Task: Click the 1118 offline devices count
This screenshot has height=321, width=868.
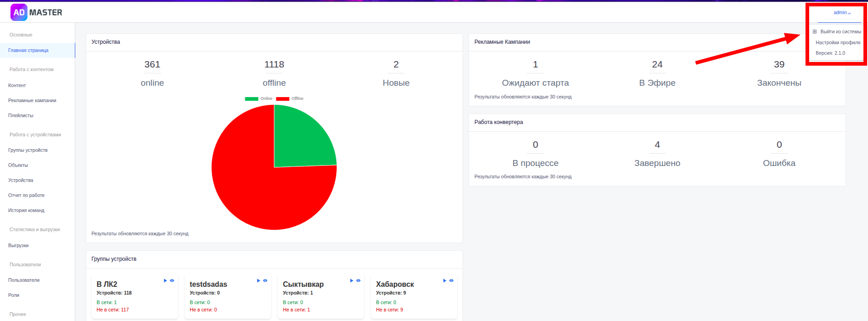Action: point(274,64)
